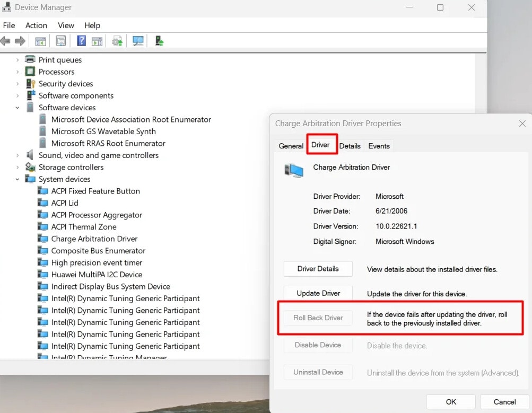This screenshot has width=532, height=413.
Task: Click the Sound, video and game controllers speaker icon
Action: click(x=30, y=155)
